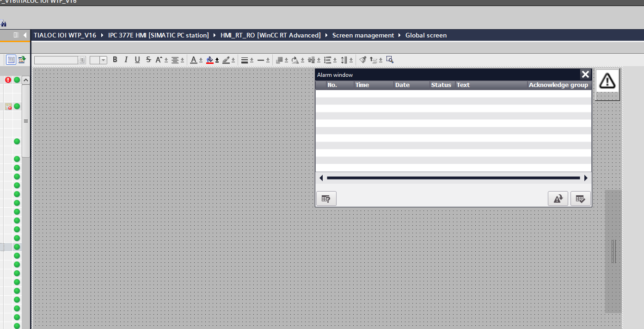Screen dimensions: 644x329
Task: Click the details view icon in left toolbar
Action: 11,60
